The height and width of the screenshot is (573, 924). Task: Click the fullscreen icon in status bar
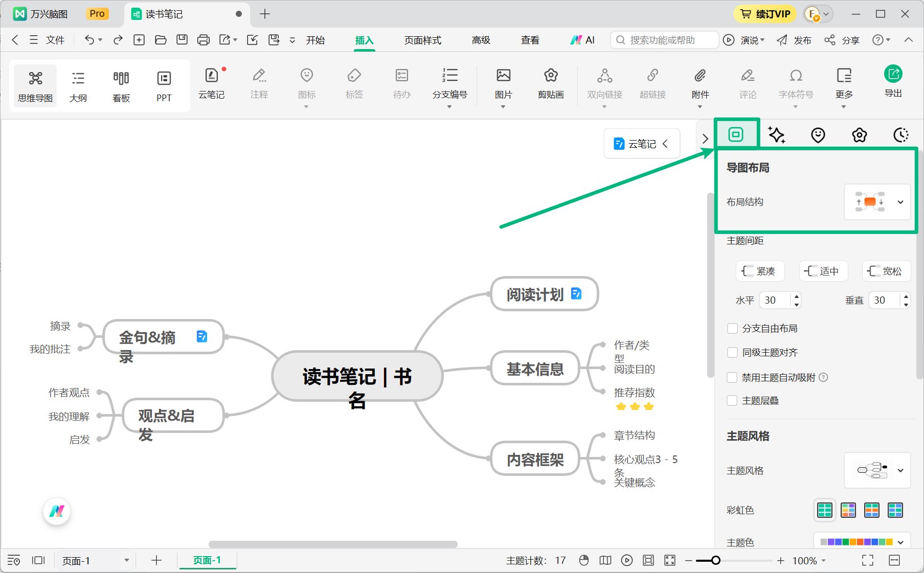point(868,560)
